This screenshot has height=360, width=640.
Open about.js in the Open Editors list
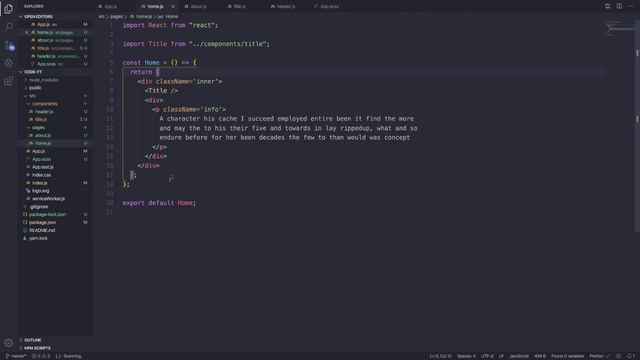(55, 40)
